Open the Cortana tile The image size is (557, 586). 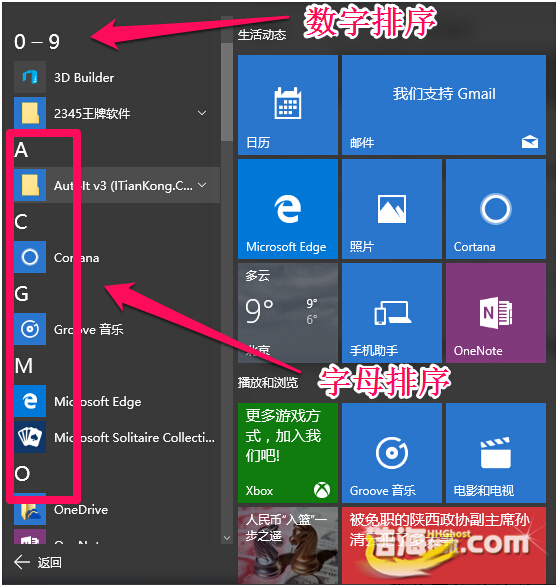(x=496, y=209)
